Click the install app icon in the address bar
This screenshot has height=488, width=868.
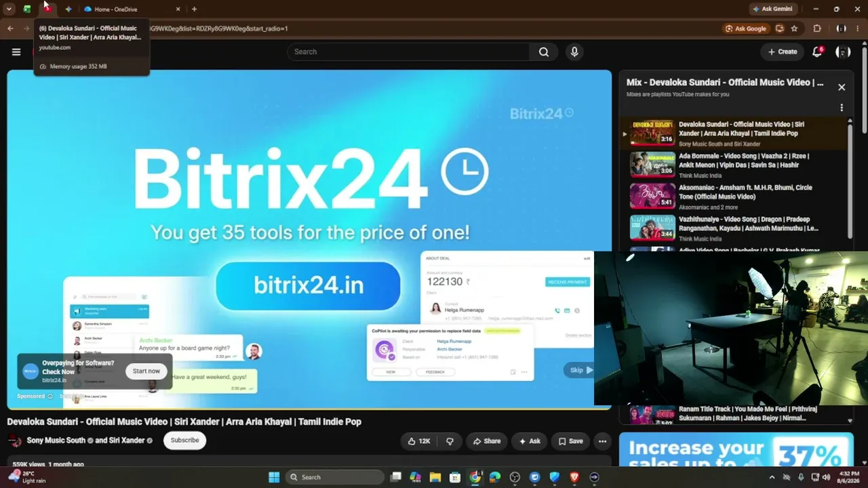tap(780, 28)
